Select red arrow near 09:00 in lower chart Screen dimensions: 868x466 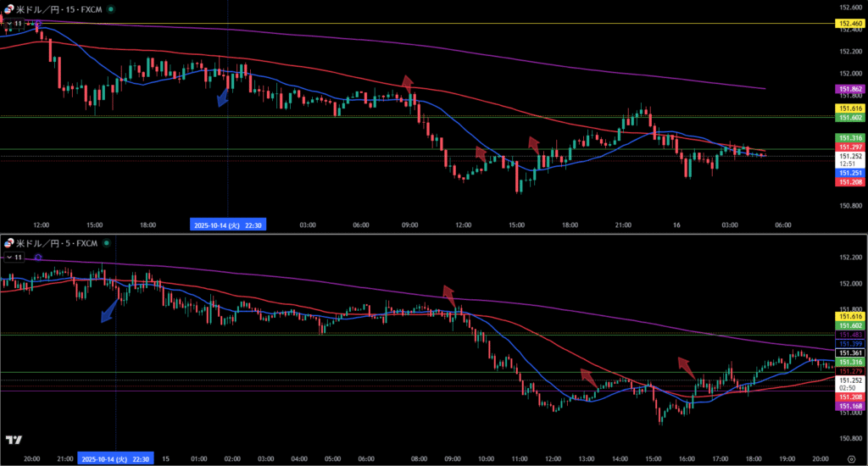(x=449, y=295)
